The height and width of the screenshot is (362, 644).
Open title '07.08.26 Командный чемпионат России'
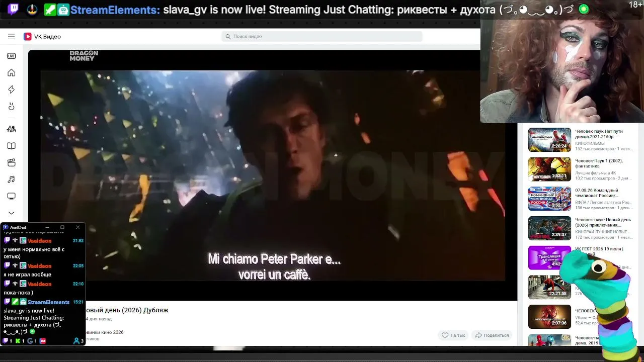pyautogui.click(x=597, y=193)
